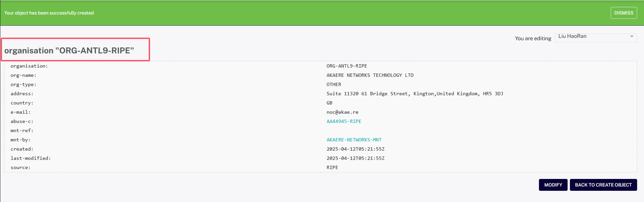Click the organisation "ORG-ANTL9-RIPE" heading

click(x=69, y=50)
